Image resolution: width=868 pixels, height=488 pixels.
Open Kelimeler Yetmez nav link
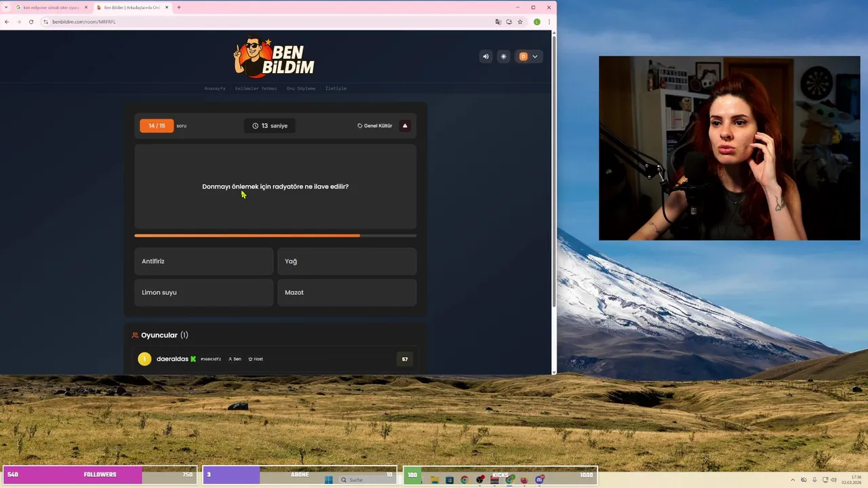(256, 89)
